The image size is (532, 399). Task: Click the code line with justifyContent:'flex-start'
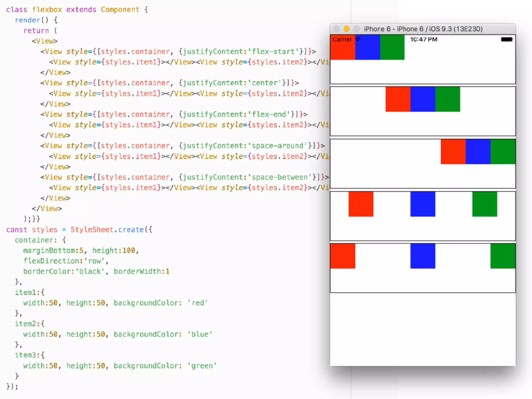178,51
